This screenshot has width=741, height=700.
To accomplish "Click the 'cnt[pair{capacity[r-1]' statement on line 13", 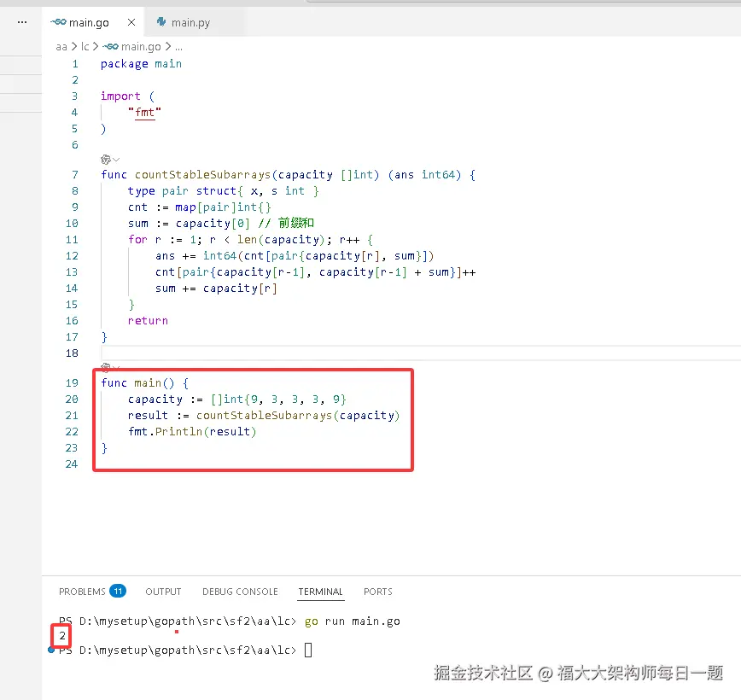I will 315,272.
